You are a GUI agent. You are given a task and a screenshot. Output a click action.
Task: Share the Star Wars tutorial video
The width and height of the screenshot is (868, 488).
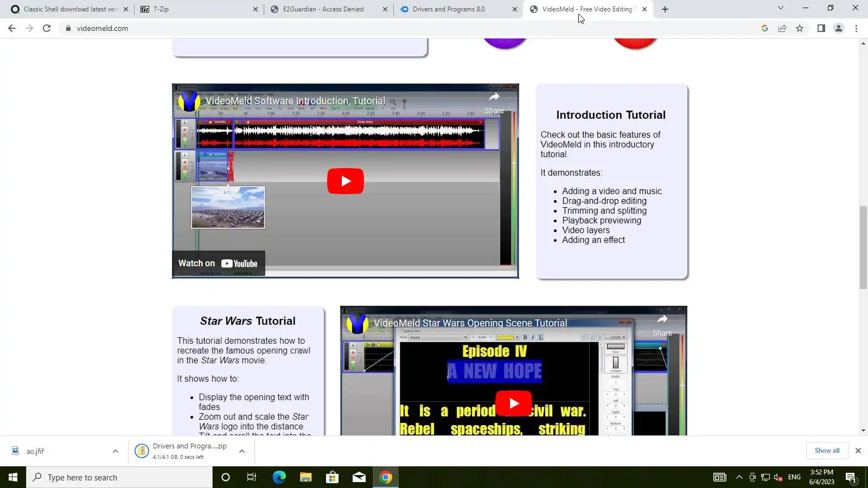[x=662, y=325]
